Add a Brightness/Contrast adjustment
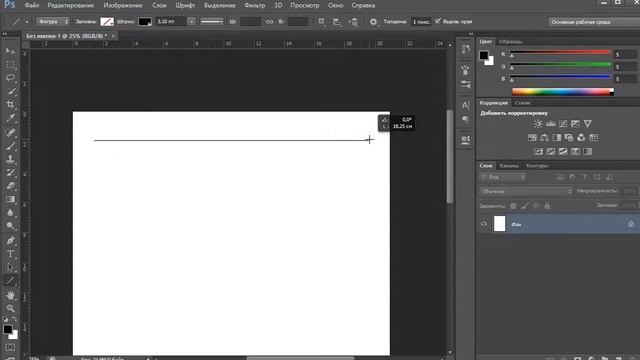Screen dimensions: 640x360 pos(538,124)
